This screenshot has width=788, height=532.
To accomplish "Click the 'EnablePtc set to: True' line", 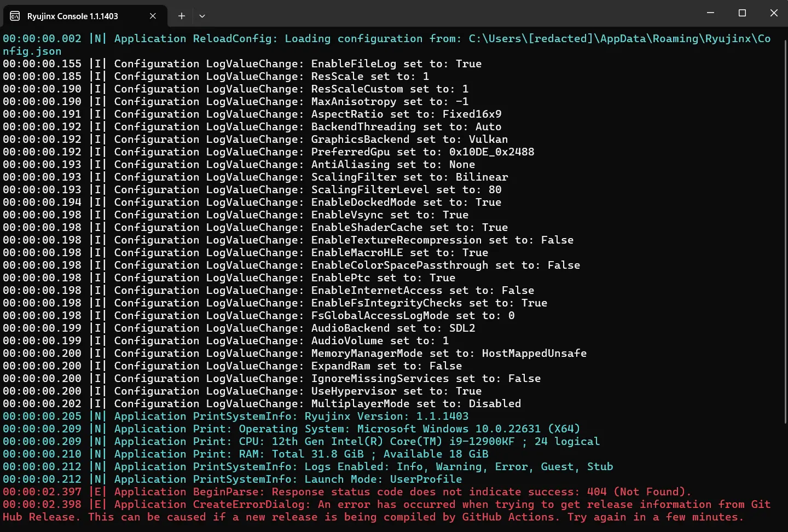I will tap(229, 277).
